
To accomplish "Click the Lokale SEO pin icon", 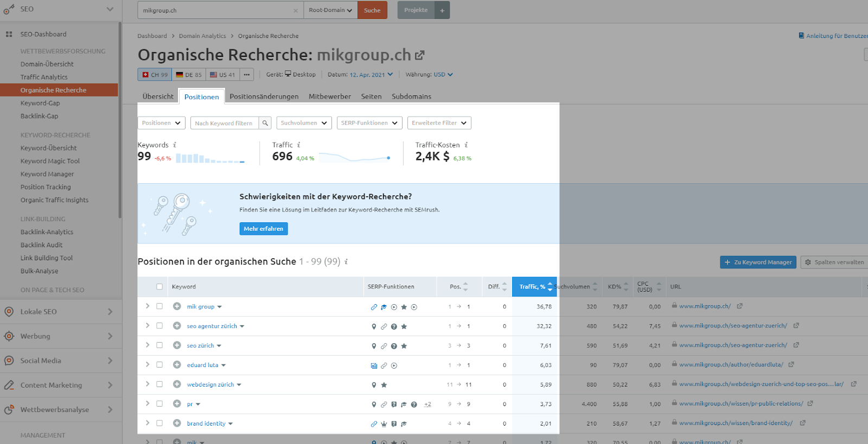I will click(9, 312).
